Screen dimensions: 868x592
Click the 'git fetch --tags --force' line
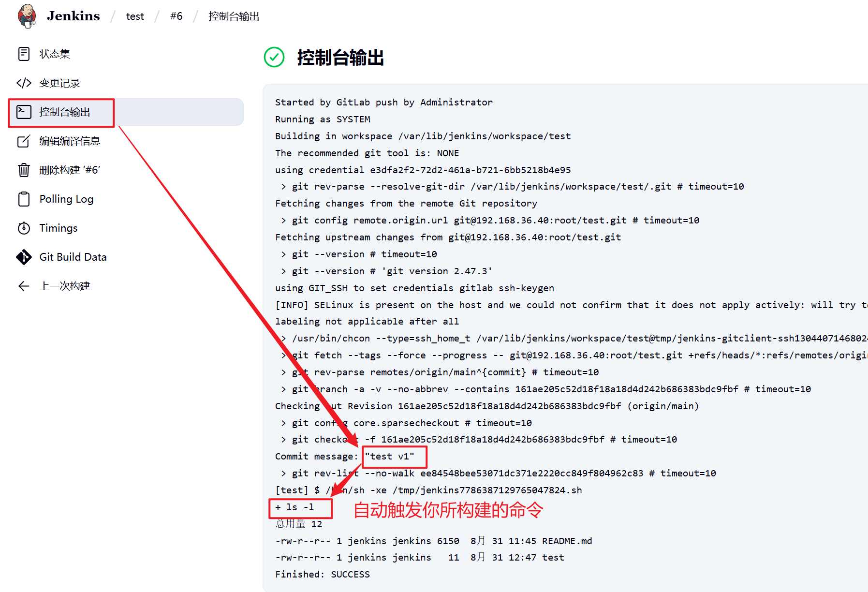tap(574, 355)
